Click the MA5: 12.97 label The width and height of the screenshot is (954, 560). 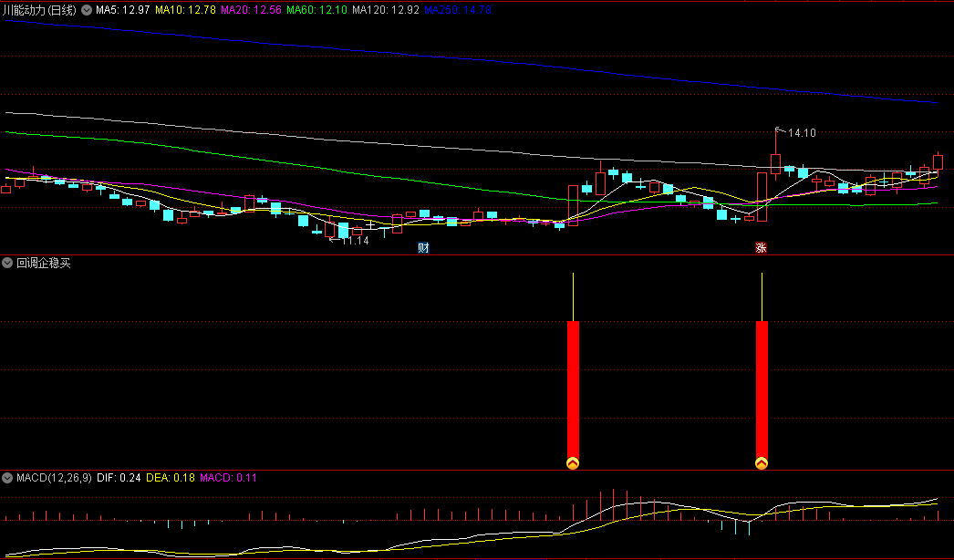(122, 10)
